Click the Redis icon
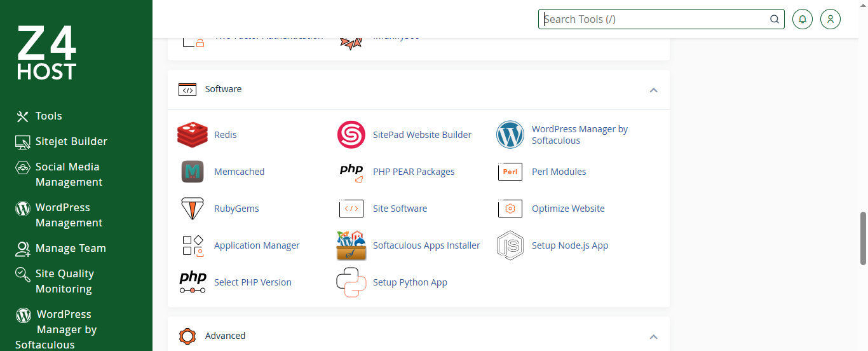Viewport: 868px width, 351px height. [193, 135]
